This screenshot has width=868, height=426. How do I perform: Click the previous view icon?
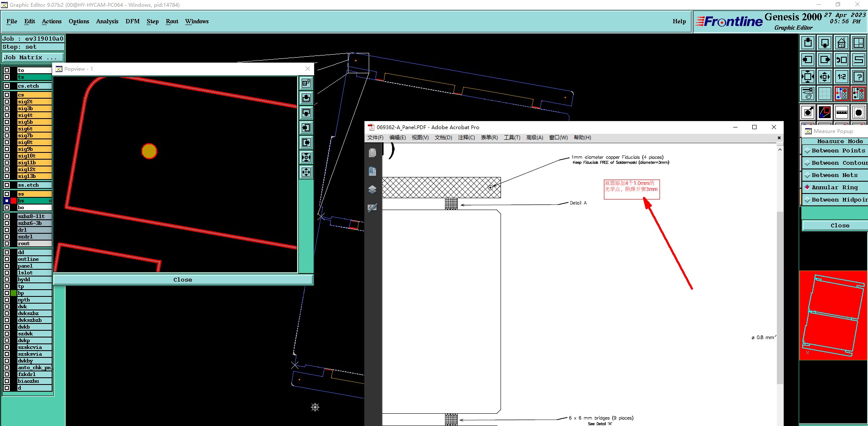[x=842, y=60]
